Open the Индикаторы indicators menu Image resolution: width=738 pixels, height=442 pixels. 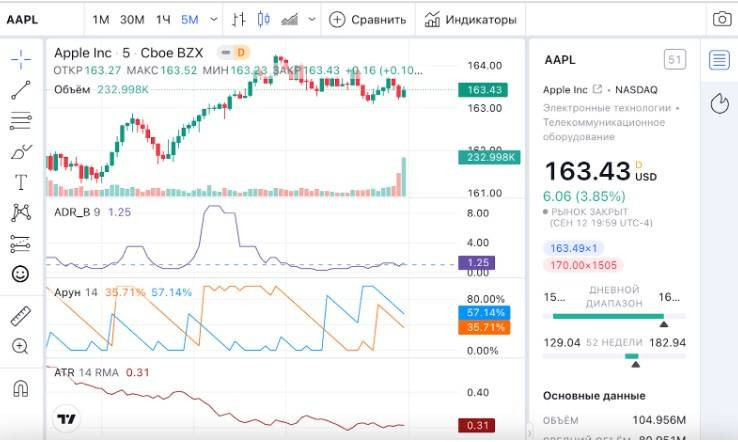[x=470, y=20]
